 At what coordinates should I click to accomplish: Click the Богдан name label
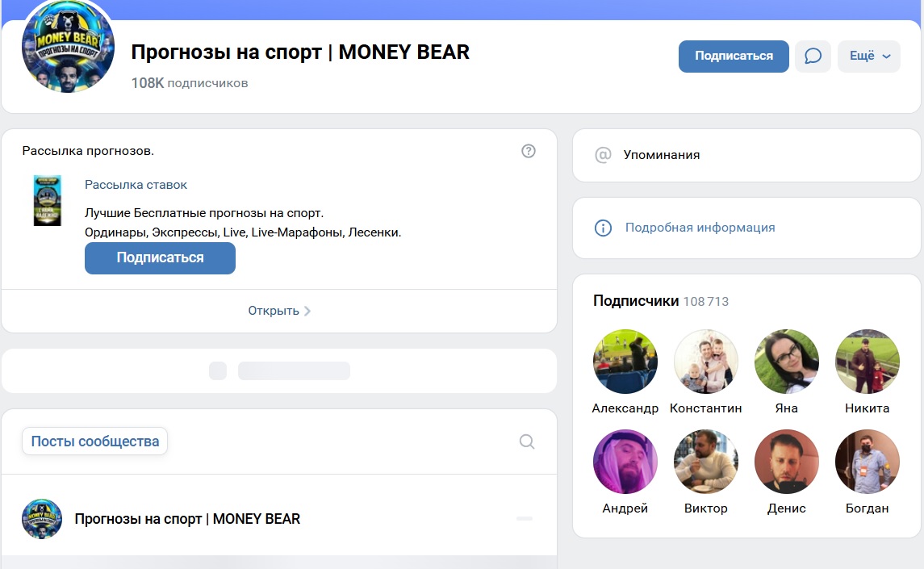pos(867,508)
